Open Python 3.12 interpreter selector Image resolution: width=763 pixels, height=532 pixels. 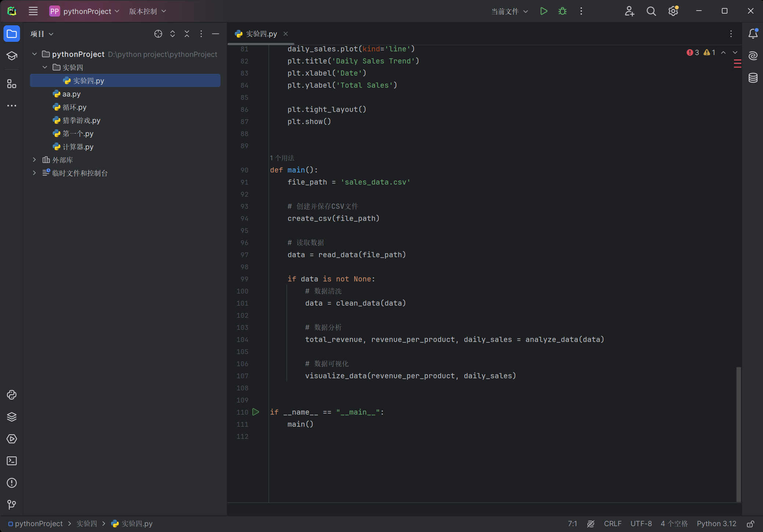click(716, 524)
